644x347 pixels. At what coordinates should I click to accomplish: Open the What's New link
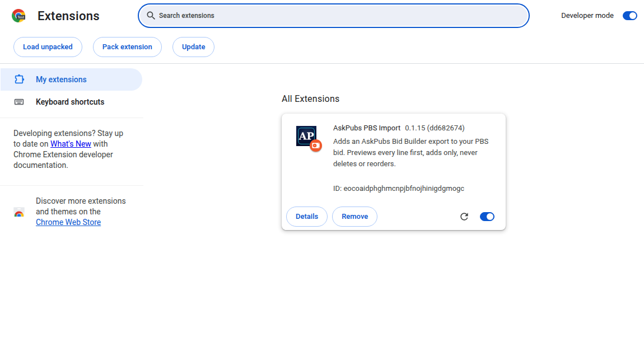coord(71,144)
